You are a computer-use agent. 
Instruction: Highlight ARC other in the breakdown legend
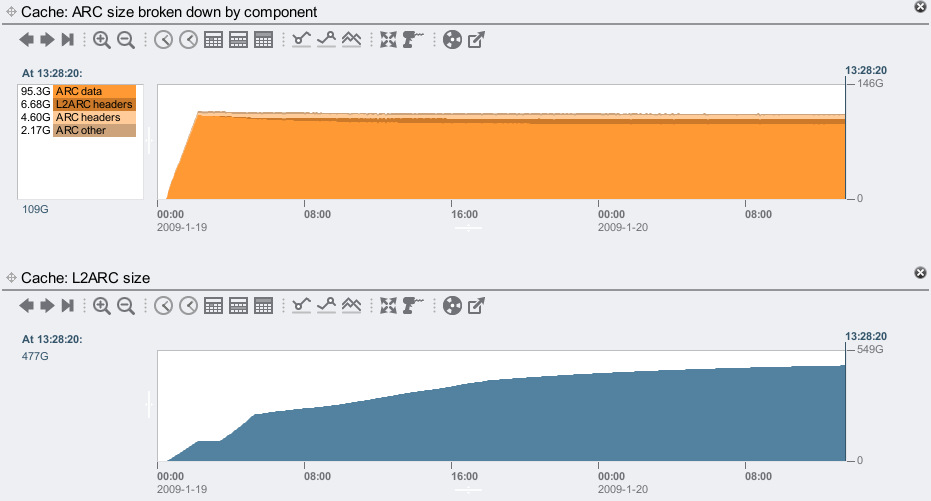[94, 130]
